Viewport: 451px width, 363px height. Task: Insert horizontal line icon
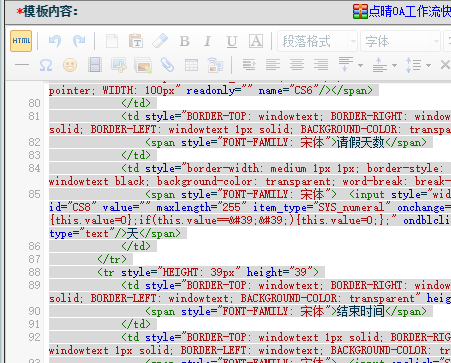tap(22, 65)
